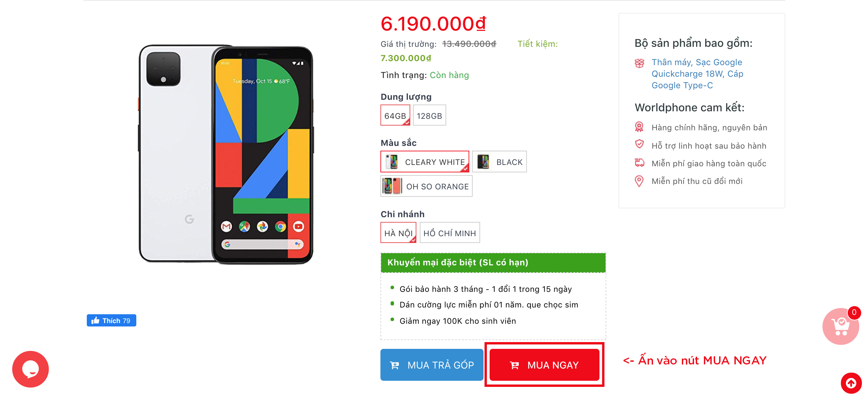Open the red chat bubble widget
Screen dimensions: 868x394
(31, 369)
